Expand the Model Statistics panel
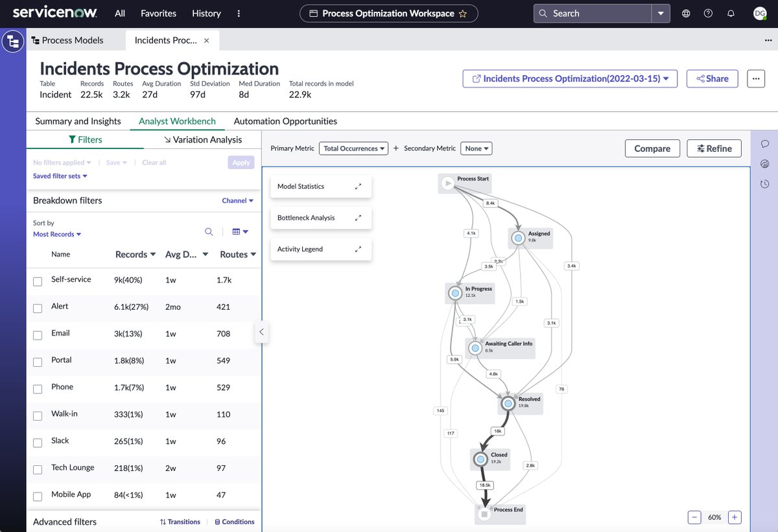 click(x=358, y=187)
